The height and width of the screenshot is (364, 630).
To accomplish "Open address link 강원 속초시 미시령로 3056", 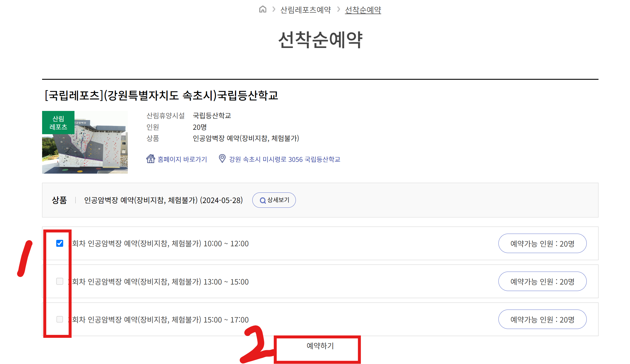I will (x=284, y=159).
